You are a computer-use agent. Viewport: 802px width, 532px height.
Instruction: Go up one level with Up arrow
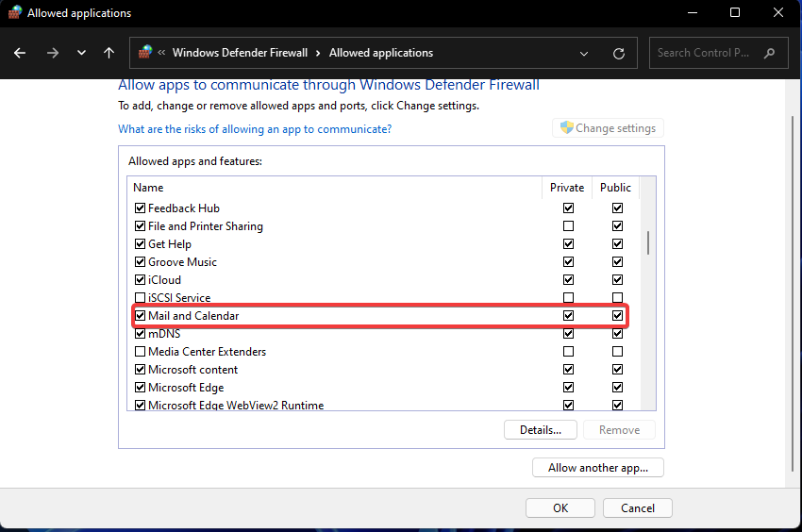coord(109,53)
